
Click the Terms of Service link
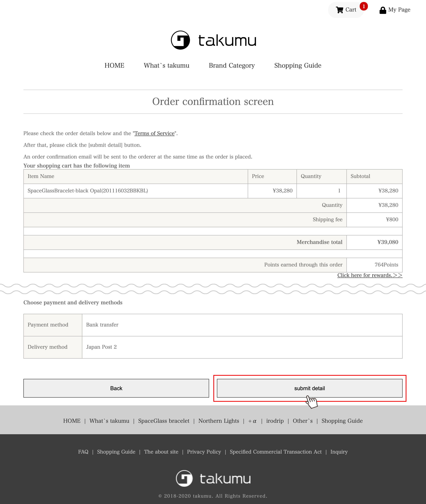click(x=154, y=133)
